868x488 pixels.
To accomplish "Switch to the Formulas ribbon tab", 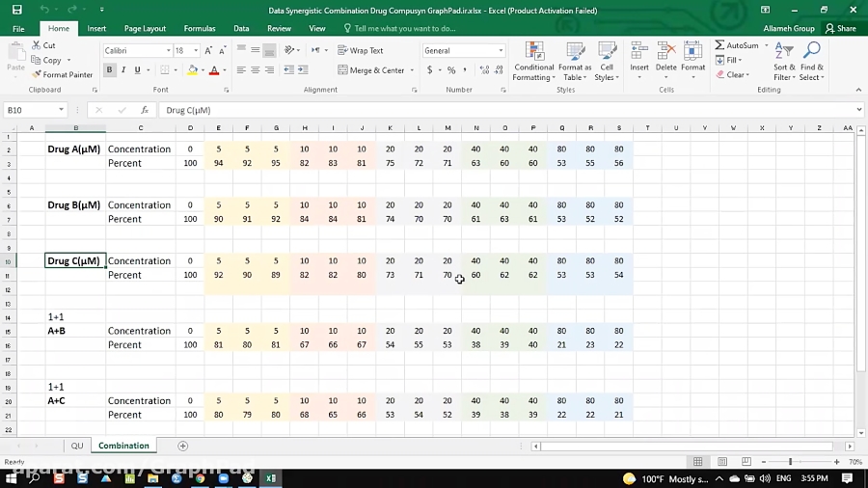I will click(x=200, y=29).
